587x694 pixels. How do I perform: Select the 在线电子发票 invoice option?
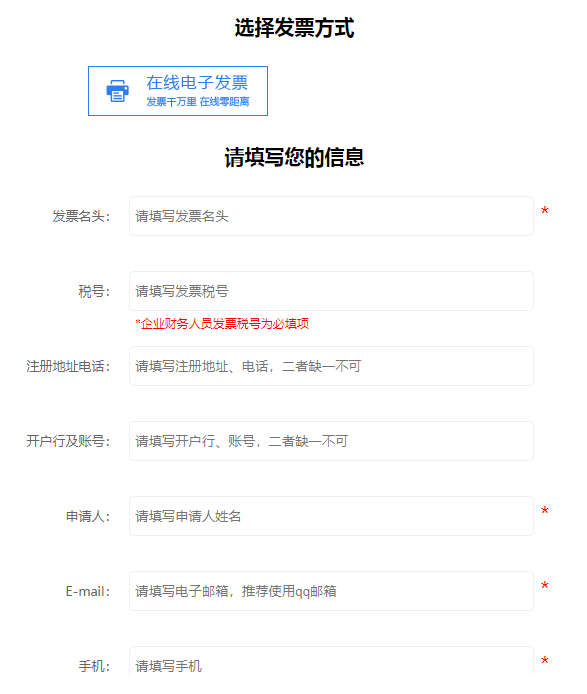(178, 91)
